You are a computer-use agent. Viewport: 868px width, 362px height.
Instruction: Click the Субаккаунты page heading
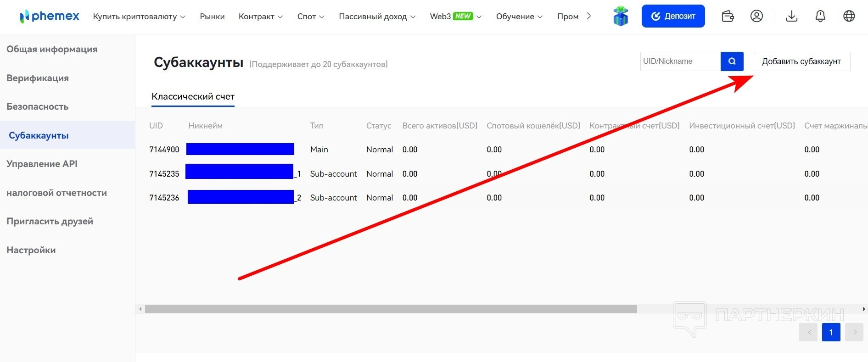coord(198,62)
